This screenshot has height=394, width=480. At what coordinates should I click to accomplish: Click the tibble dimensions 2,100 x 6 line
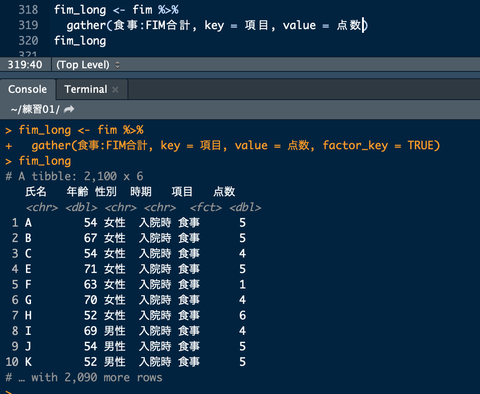[x=75, y=176]
